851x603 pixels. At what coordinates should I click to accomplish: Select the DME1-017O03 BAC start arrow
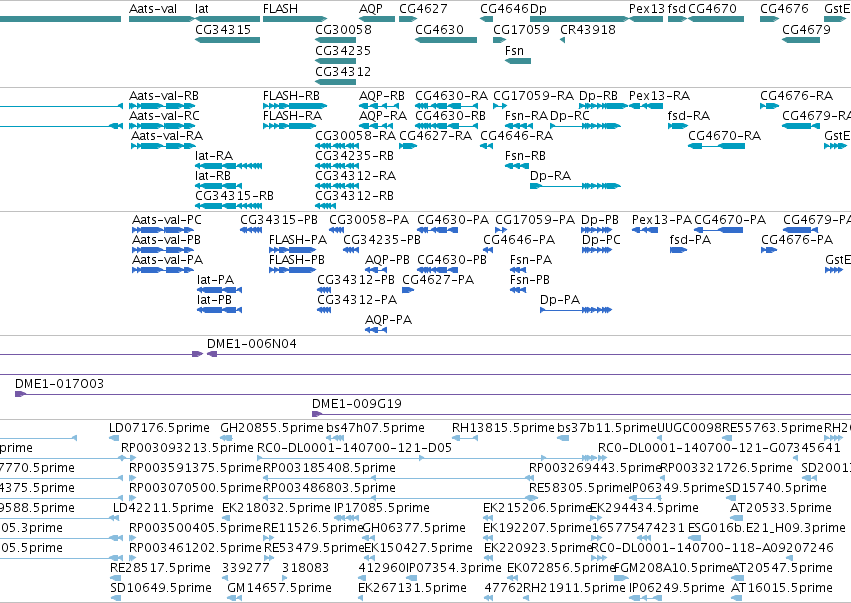20,394
